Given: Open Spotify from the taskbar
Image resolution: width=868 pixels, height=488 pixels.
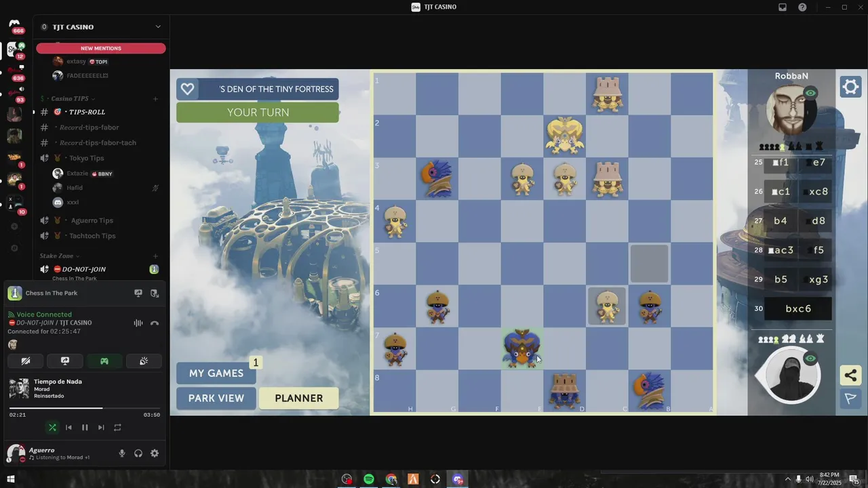Looking at the screenshot, I should 369,479.
